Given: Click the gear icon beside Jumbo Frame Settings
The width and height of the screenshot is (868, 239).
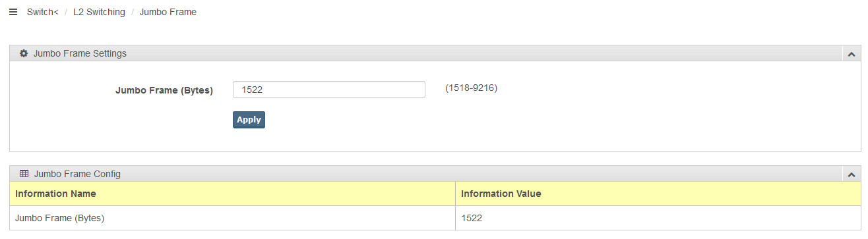Looking at the screenshot, I should point(24,53).
